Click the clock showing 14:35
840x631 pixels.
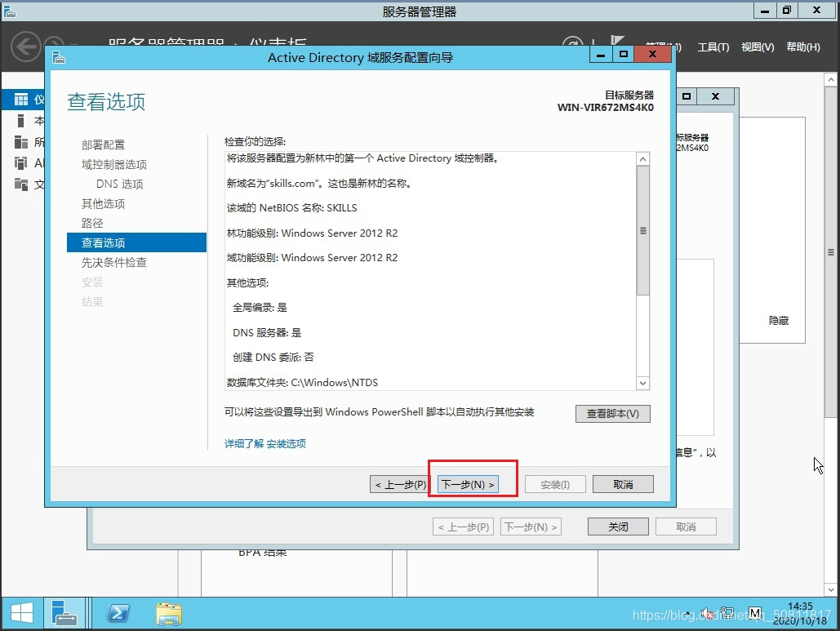pyautogui.click(x=800, y=607)
